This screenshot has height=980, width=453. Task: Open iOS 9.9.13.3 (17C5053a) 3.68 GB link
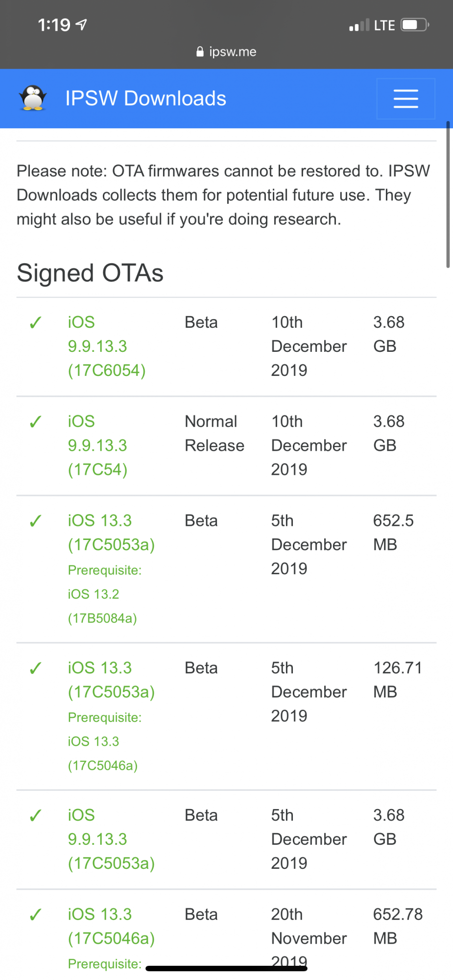click(x=112, y=839)
